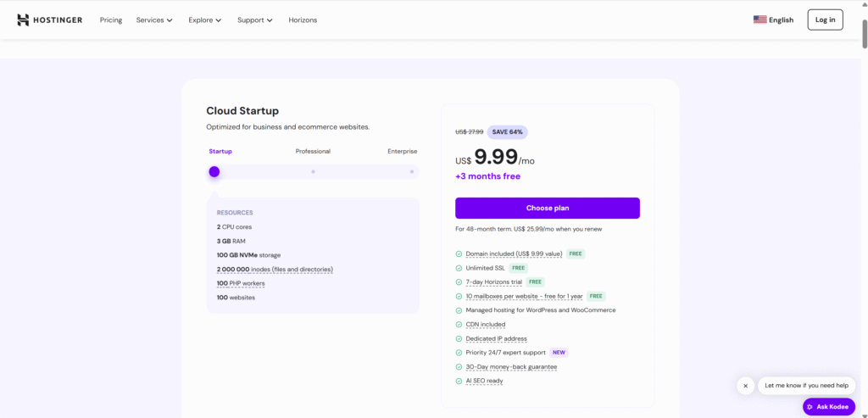Select the Professional plan label
Viewport: 868px width, 418px height.
pos(313,151)
